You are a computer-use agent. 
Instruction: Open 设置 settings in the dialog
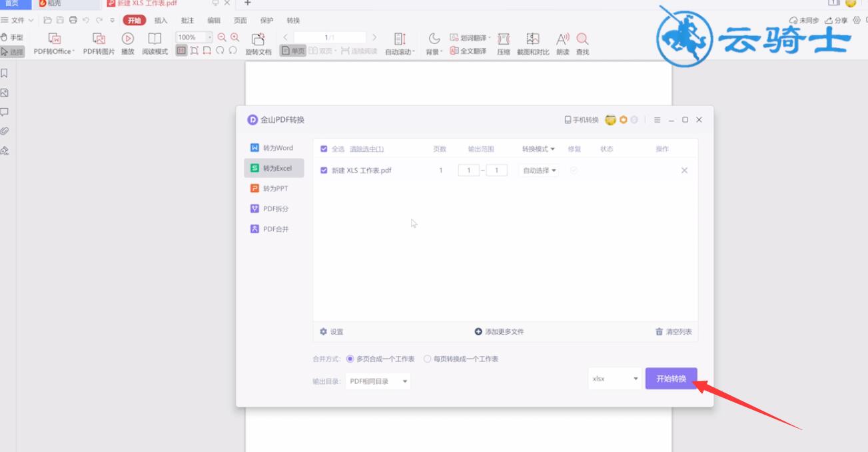coord(331,331)
